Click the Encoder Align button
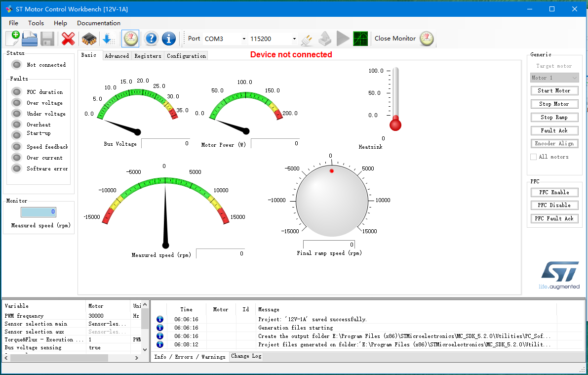Image resolution: width=588 pixels, height=375 pixels. [x=554, y=143]
